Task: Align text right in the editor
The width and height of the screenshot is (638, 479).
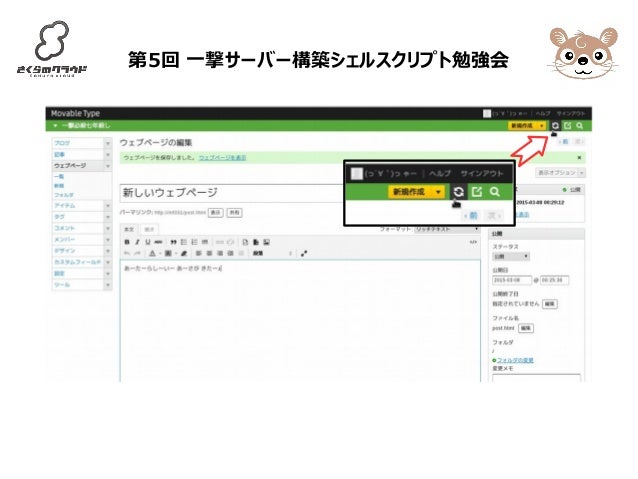Action: click(x=220, y=253)
